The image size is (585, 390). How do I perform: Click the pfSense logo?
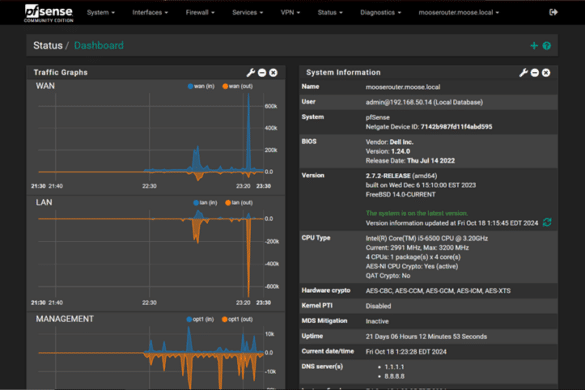(49, 13)
